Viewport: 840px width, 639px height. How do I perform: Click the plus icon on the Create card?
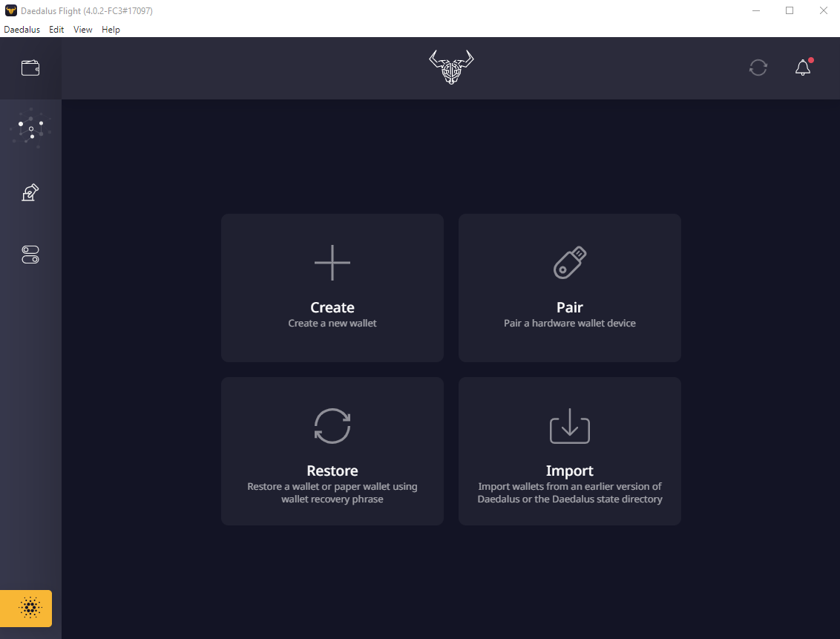point(332,263)
